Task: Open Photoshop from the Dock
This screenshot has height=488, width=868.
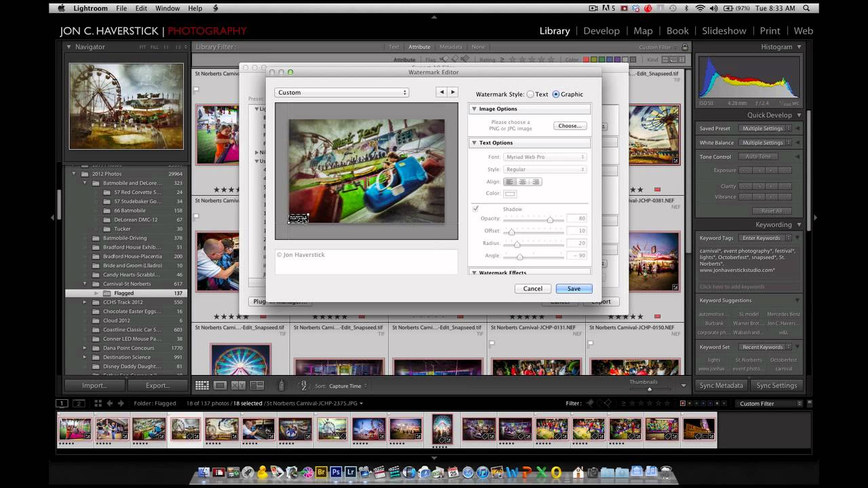Action: pos(336,472)
